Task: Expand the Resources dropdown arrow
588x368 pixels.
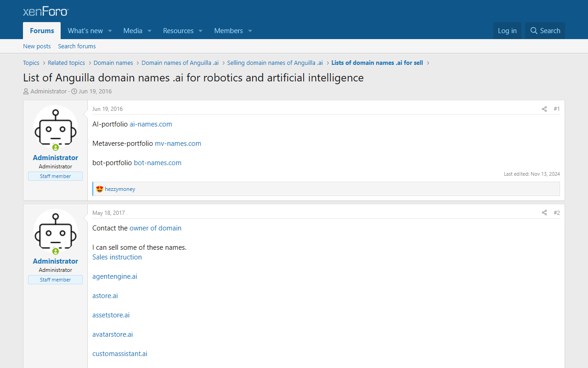Action: point(200,31)
